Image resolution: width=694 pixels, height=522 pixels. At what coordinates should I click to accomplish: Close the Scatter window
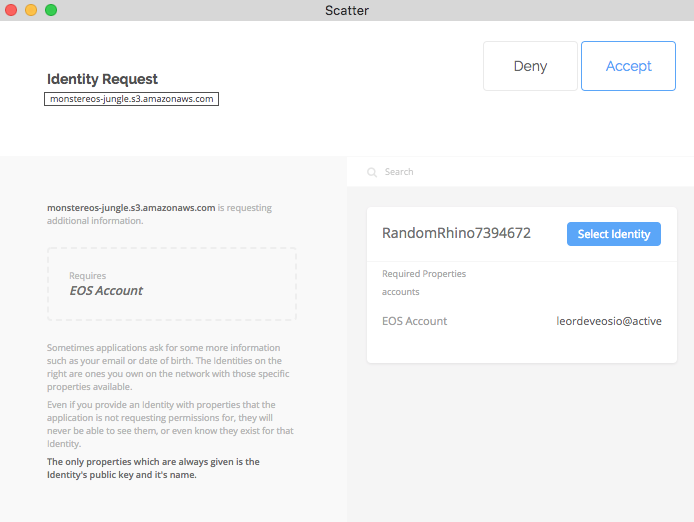11,10
